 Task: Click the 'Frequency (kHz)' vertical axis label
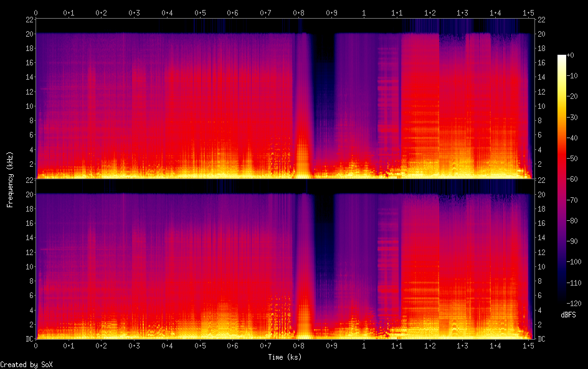[x=10, y=179]
